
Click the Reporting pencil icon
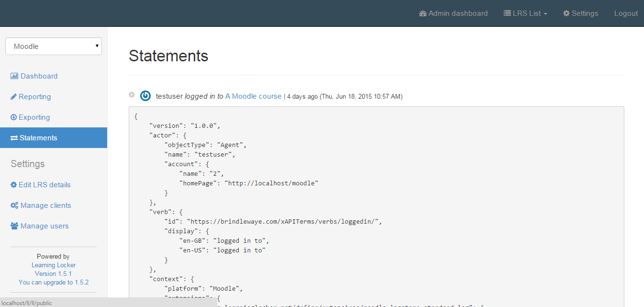click(14, 97)
